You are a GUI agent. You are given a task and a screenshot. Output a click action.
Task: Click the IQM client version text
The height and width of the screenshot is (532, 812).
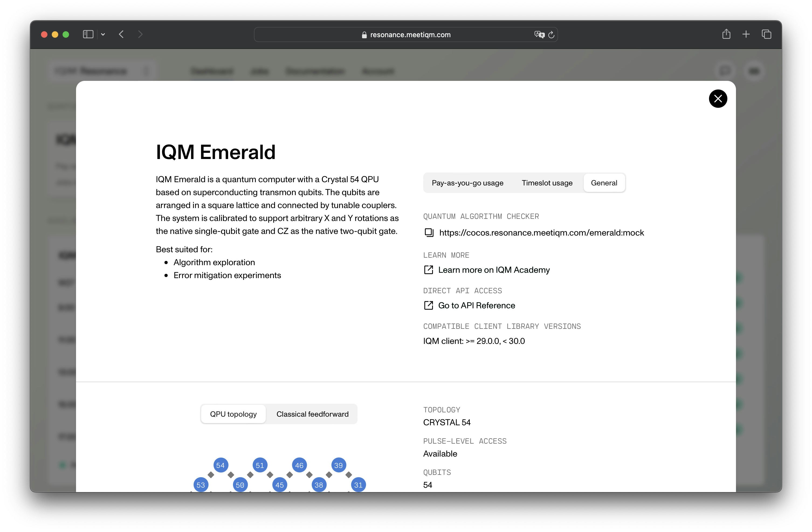pos(474,341)
